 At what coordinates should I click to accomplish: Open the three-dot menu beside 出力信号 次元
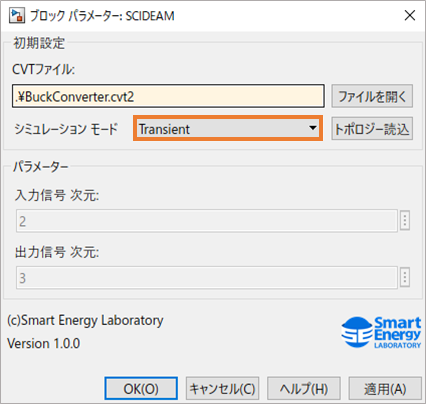coord(405,277)
